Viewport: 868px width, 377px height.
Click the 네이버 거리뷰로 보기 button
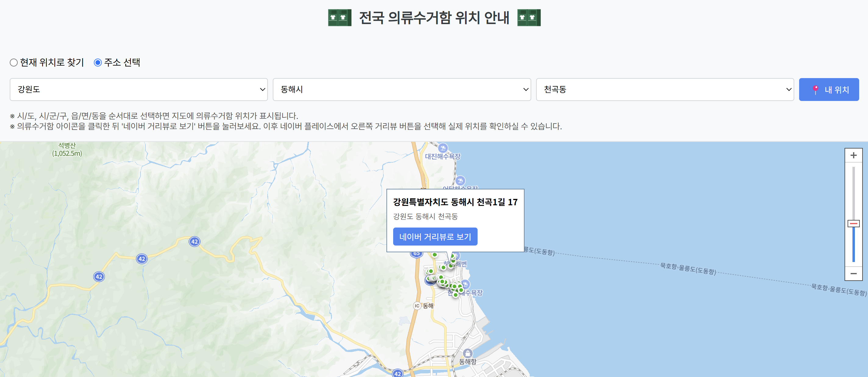(x=435, y=236)
